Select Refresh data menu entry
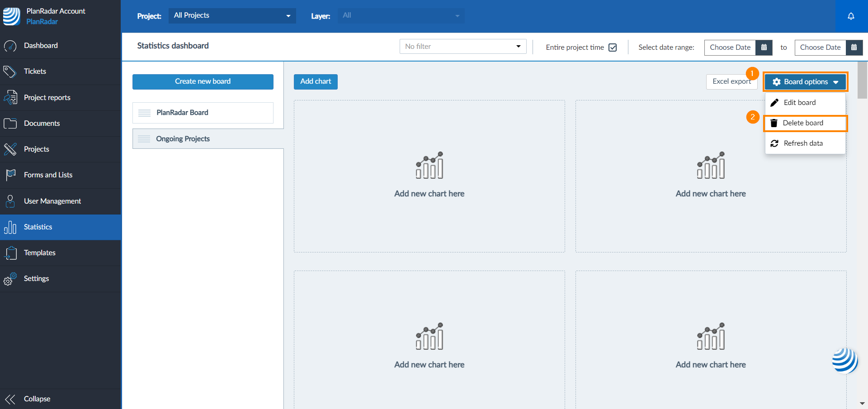This screenshot has height=409, width=868. 803,143
